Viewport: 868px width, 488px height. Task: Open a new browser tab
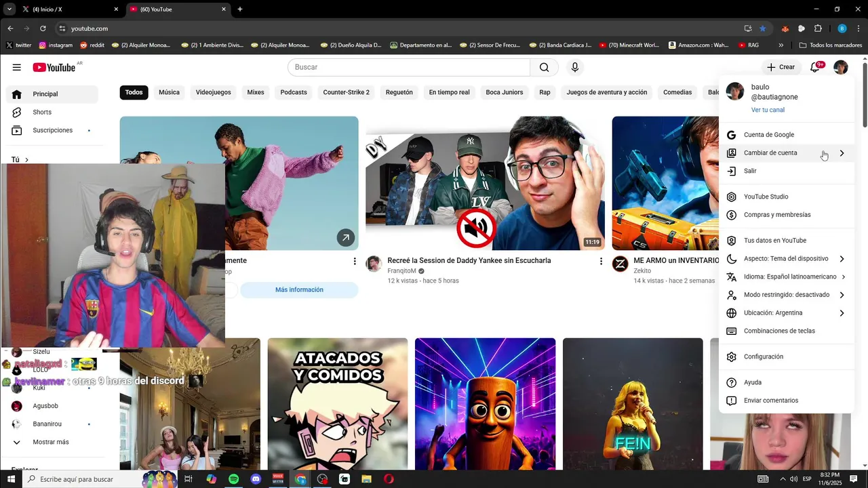point(240,9)
